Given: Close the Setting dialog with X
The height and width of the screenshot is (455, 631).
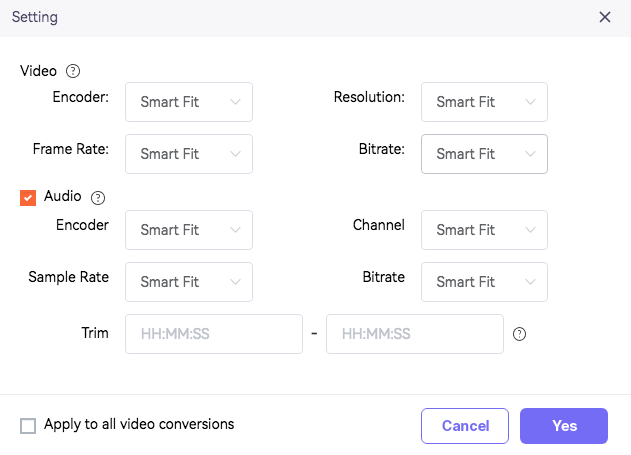Looking at the screenshot, I should [605, 17].
